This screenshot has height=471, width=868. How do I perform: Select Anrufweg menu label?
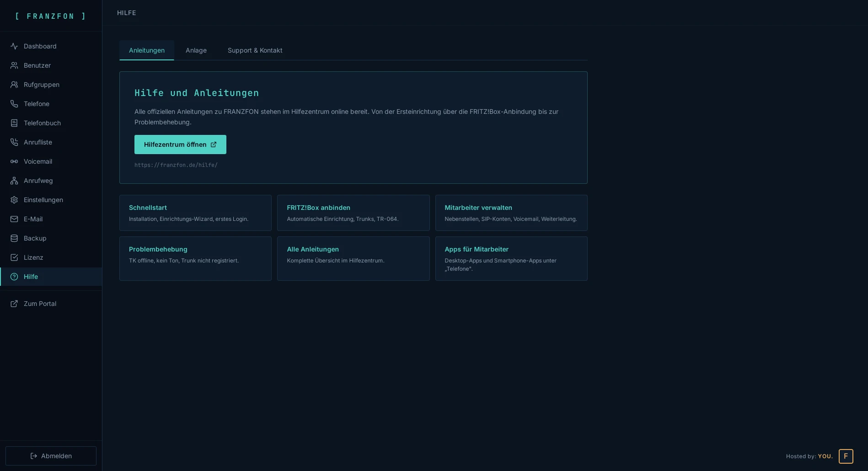(38, 181)
